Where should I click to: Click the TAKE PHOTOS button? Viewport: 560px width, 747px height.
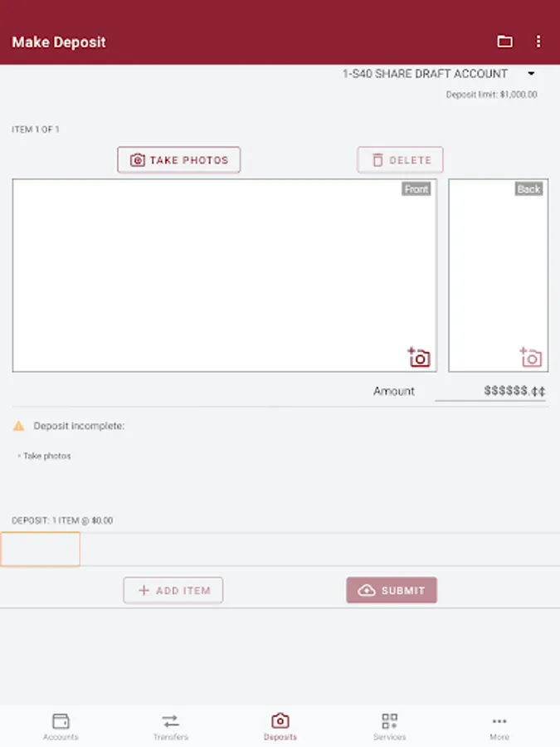(179, 160)
